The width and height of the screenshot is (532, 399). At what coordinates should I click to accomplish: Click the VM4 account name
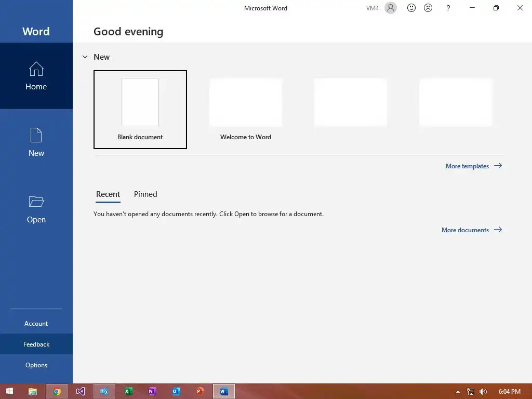[372, 8]
